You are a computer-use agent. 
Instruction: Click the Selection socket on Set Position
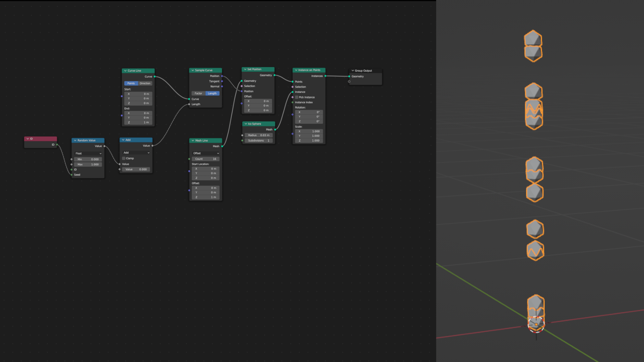click(x=241, y=86)
